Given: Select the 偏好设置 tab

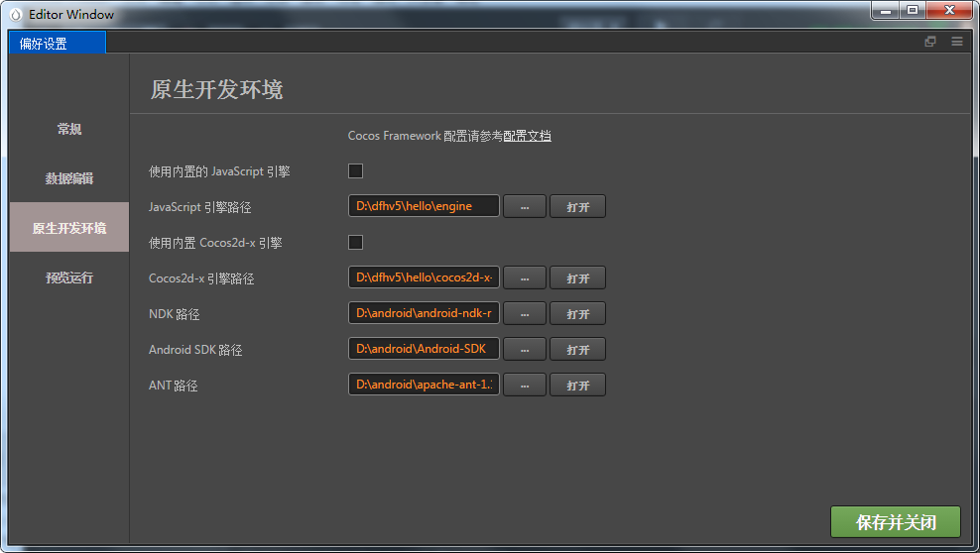Looking at the screenshot, I should click(57, 43).
